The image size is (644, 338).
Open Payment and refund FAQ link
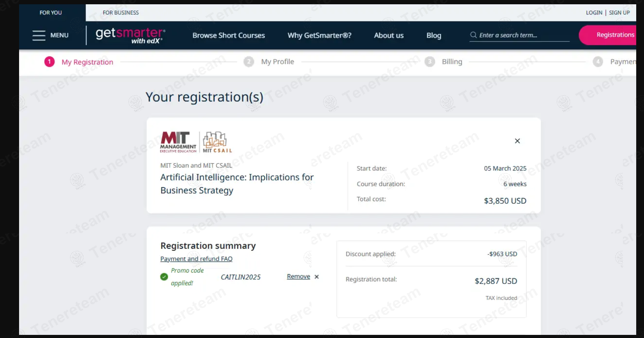click(x=196, y=259)
